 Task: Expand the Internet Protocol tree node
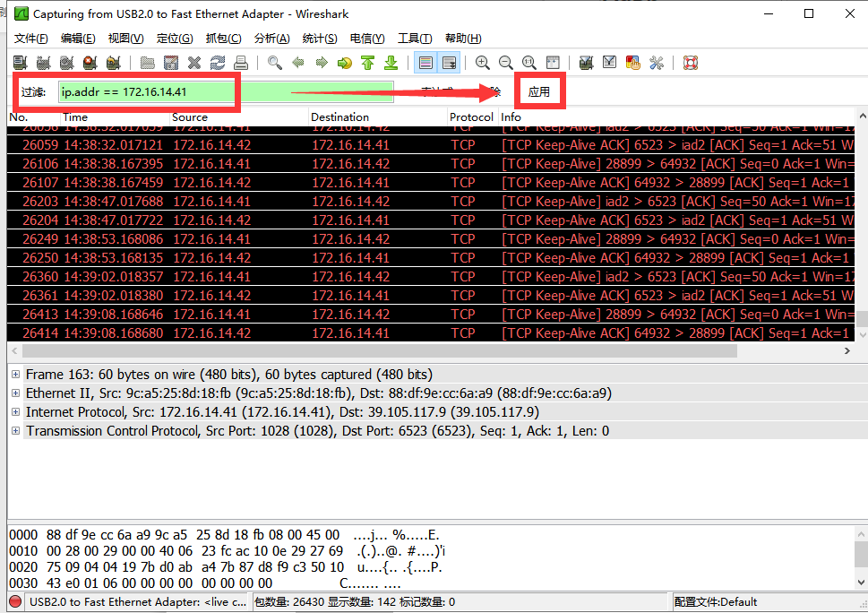pyautogui.click(x=16, y=412)
